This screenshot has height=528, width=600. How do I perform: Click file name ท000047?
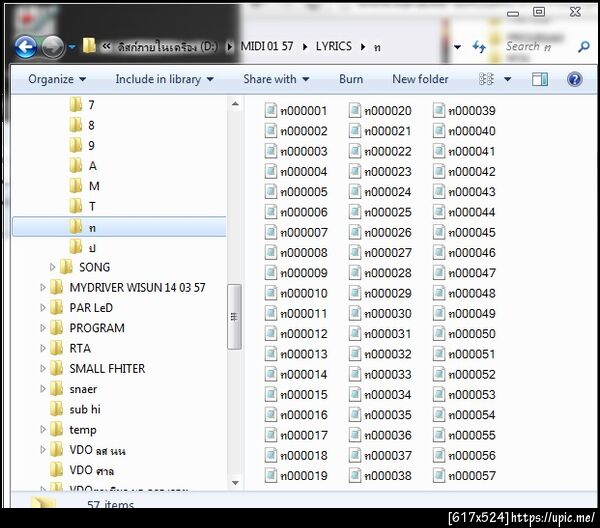pos(472,273)
